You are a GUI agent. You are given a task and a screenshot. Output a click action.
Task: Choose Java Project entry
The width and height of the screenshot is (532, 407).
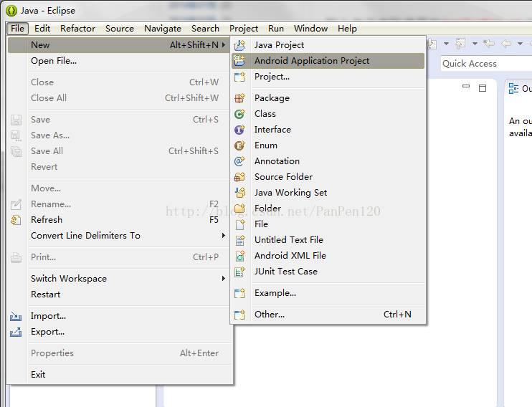328,44
